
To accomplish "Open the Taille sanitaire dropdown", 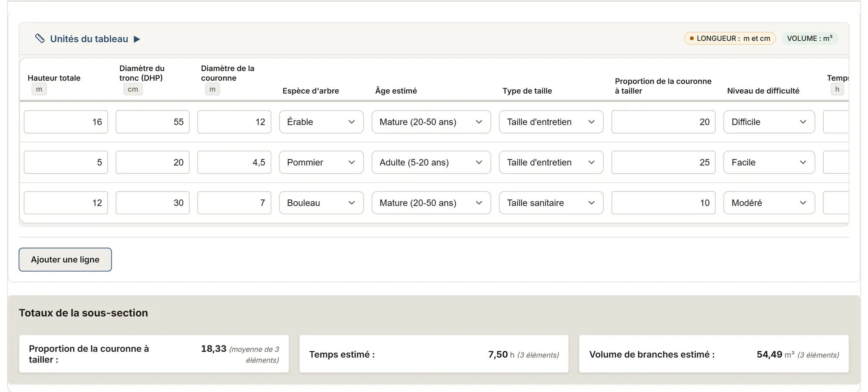I will [x=551, y=203].
